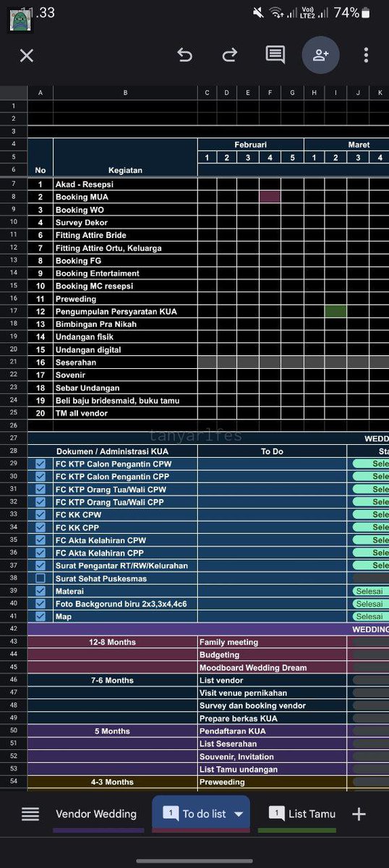This screenshot has width=389, height=868.
Task: Close the spreadsheet with the X icon
Action: point(27,56)
